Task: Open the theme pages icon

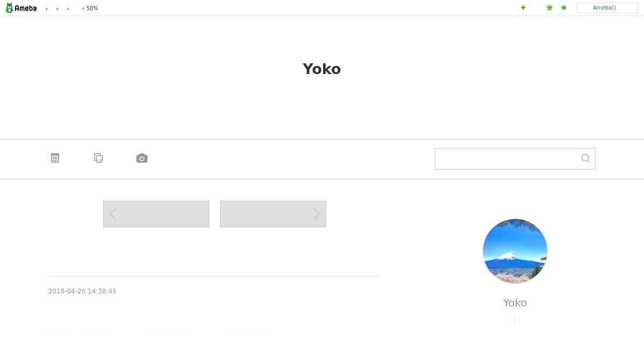Action: pos(98,158)
